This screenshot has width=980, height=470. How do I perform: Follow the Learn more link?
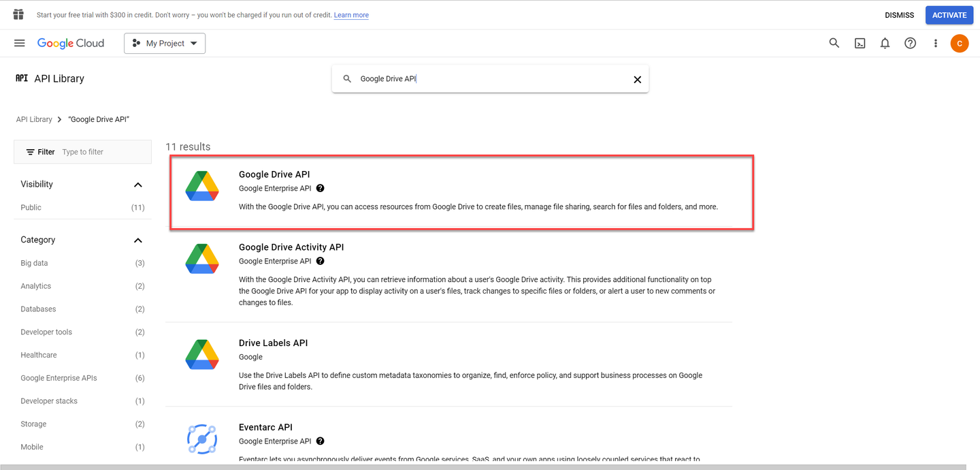(x=351, y=15)
